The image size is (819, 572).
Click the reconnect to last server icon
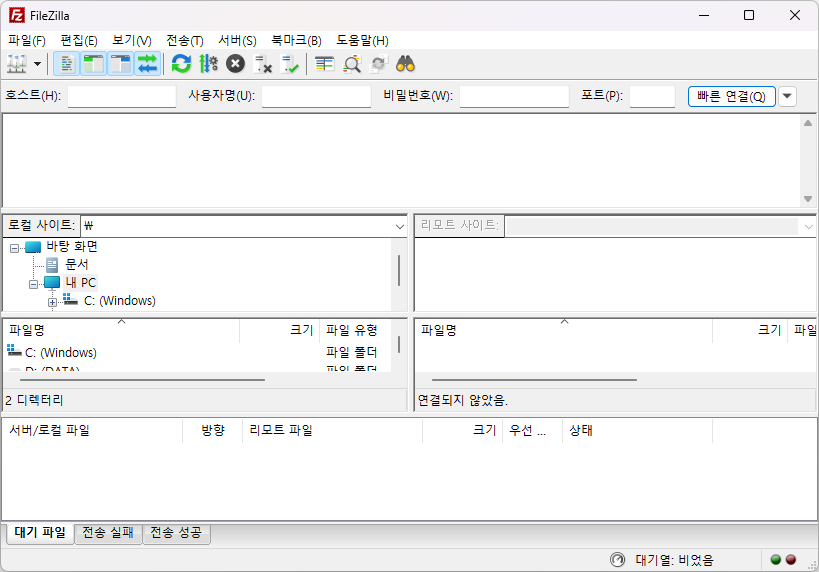point(290,64)
